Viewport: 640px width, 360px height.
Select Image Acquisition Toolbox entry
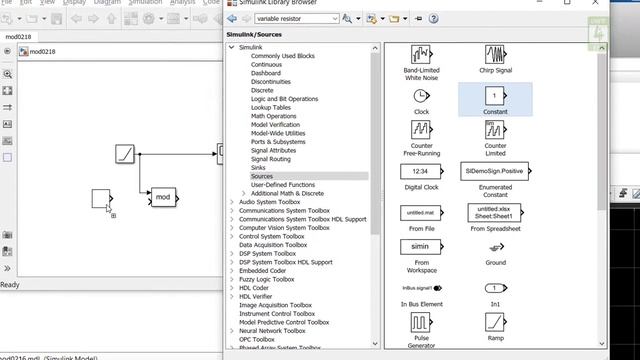click(275, 305)
